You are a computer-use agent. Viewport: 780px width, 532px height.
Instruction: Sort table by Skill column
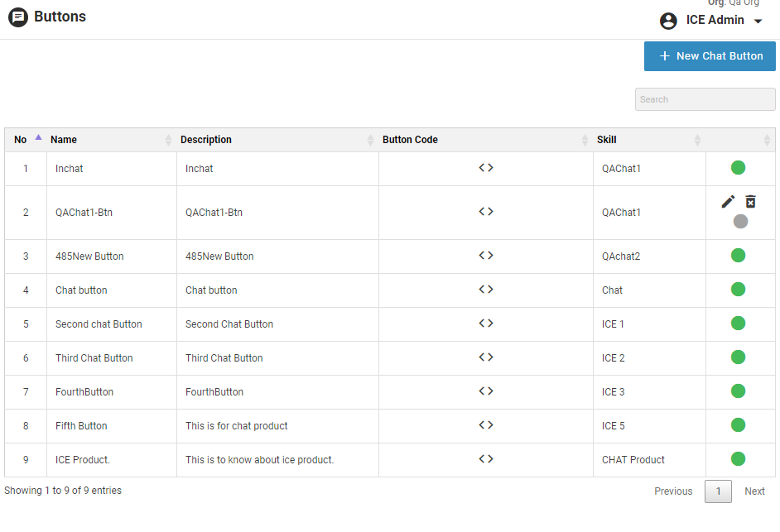point(607,140)
